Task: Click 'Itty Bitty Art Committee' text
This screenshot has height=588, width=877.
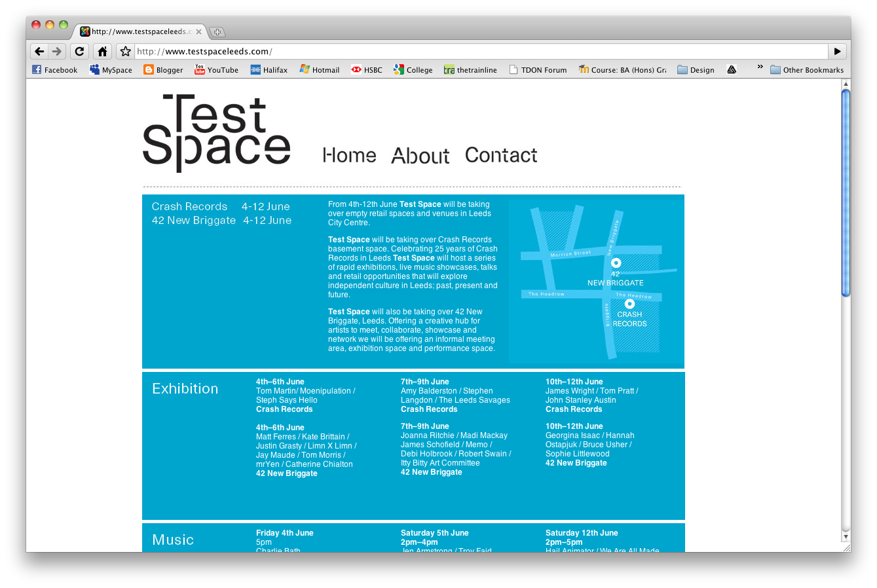Action: [x=440, y=463]
